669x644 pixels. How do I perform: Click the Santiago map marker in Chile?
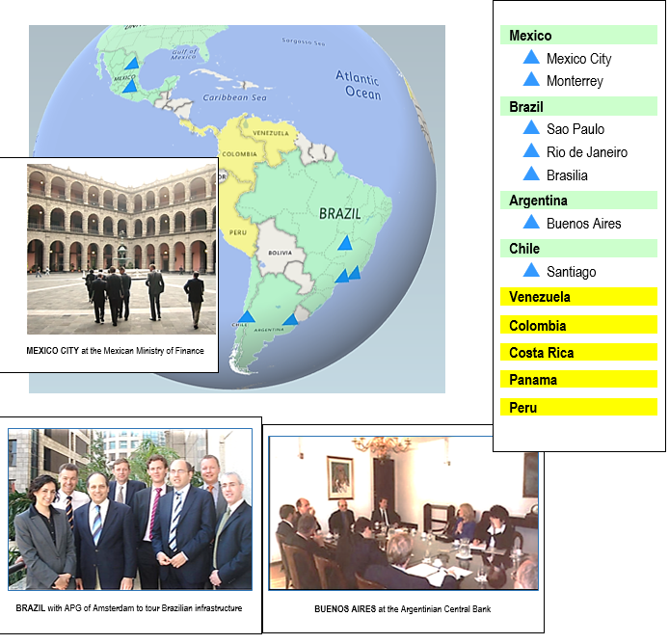[x=247, y=317]
